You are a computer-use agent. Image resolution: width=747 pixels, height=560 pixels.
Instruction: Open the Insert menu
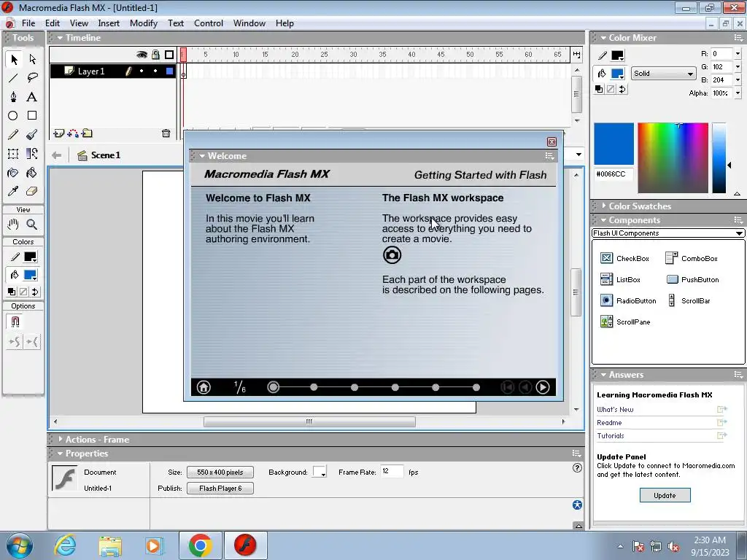pos(109,23)
